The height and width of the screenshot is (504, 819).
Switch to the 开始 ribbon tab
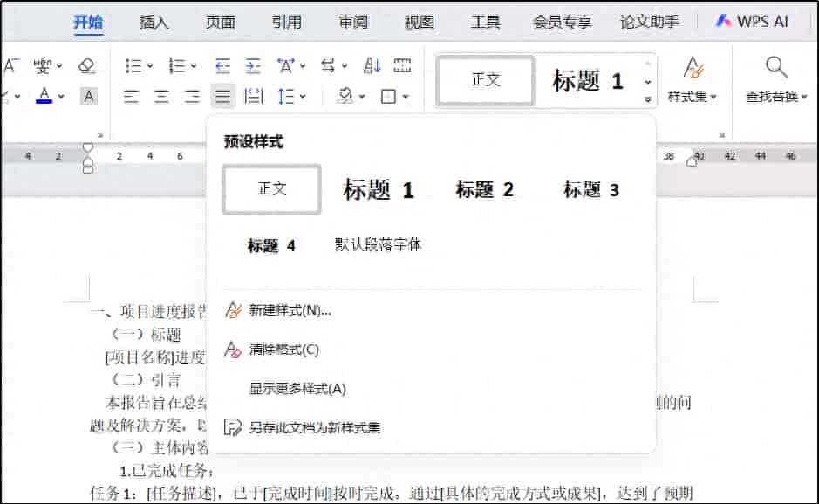88,22
